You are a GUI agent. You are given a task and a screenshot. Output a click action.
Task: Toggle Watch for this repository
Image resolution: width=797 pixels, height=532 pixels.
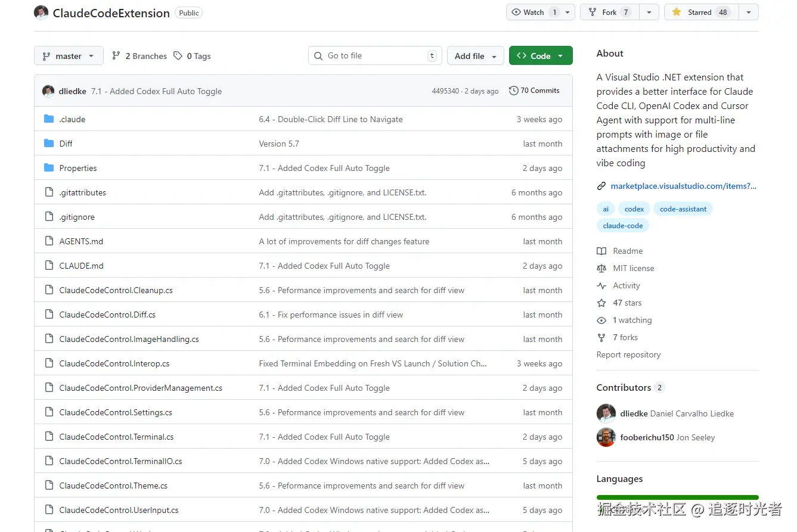(x=534, y=12)
